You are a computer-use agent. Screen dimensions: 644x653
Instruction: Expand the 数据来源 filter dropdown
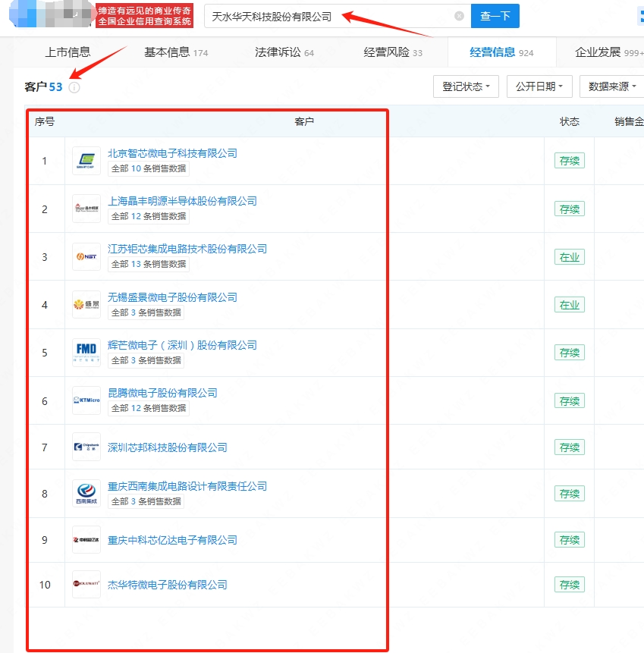(x=612, y=86)
